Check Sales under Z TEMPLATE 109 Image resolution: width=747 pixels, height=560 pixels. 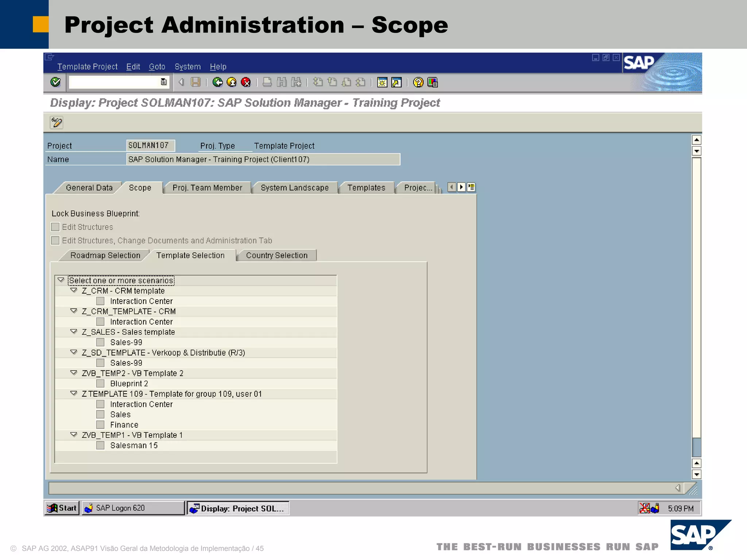click(x=100, y=414)
